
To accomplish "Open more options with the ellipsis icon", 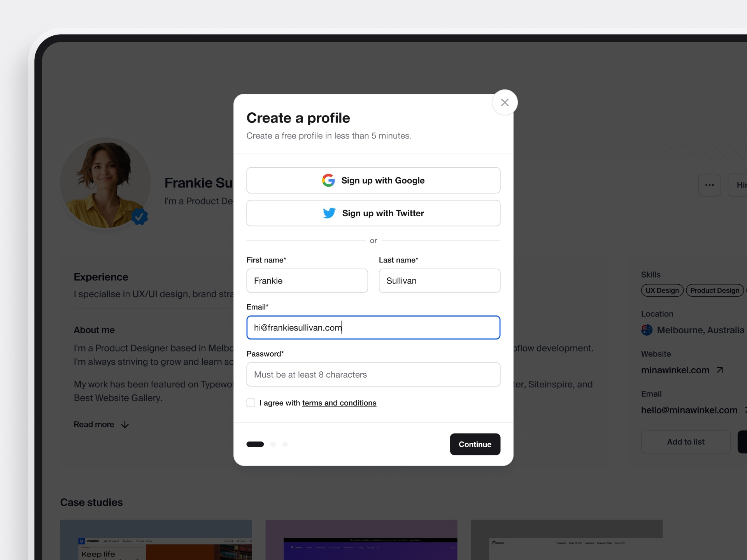I will click(x=710, y=185).
